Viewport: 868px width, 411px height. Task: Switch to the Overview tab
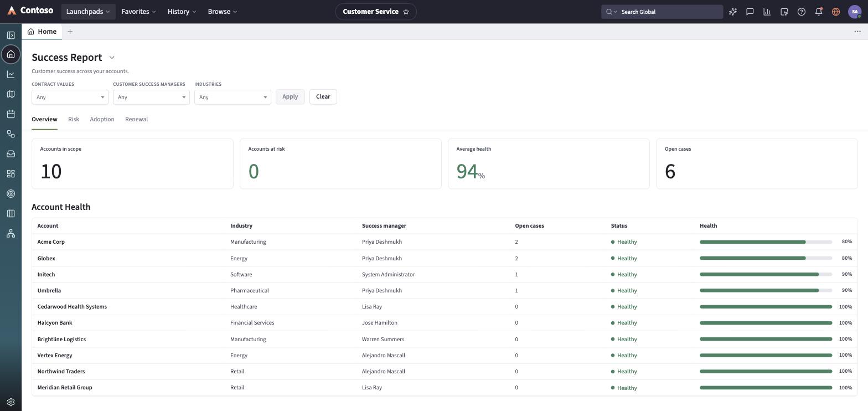(x=44, y=119)
